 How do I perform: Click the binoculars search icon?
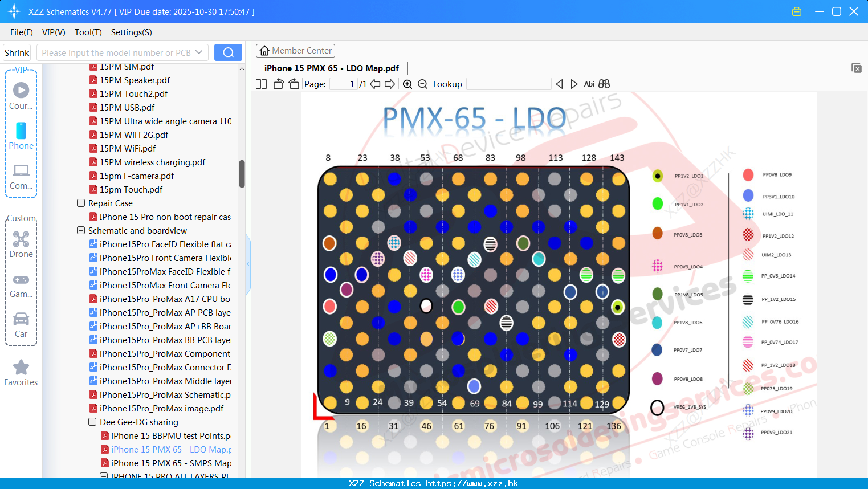604,84
